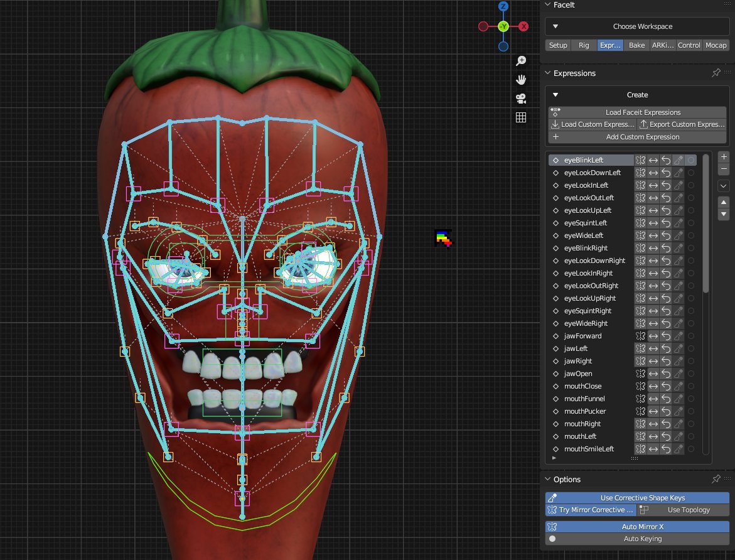This screenshot has width=735, height=560.
Task: Switch to the Bake tab
Action: [636, 45]
